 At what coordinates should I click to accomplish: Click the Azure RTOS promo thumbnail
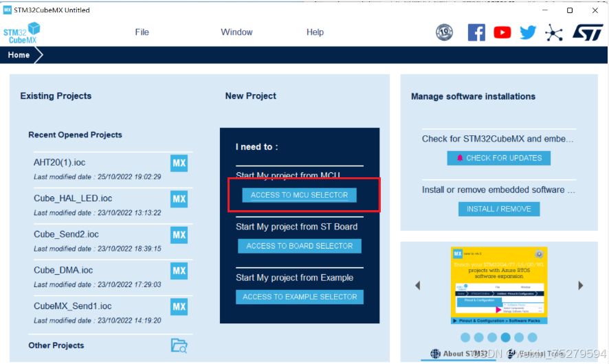point(499,285)
